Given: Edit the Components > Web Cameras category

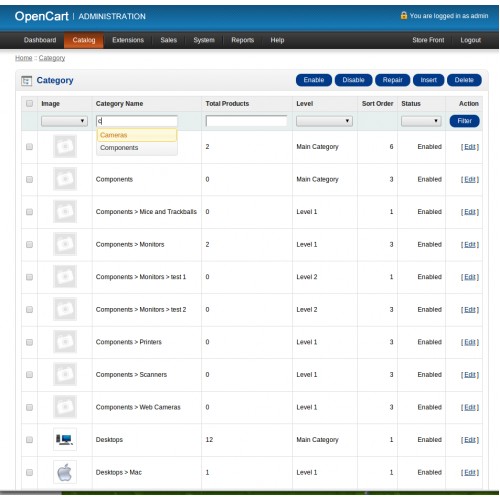Looking at the screenshot, I should point(470,407).
